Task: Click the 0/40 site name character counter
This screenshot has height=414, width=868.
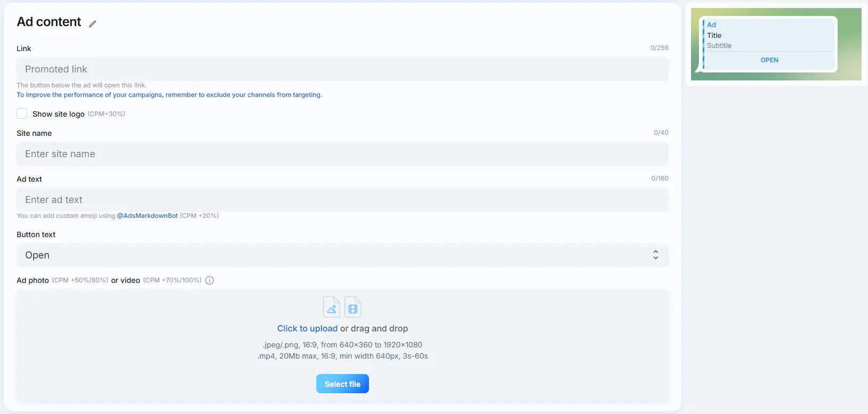Action: coord(661,133)
